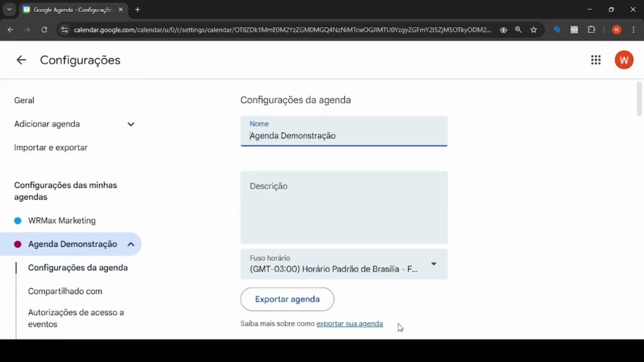Open the Chrome profile avatar

click(x=616, y=30)
